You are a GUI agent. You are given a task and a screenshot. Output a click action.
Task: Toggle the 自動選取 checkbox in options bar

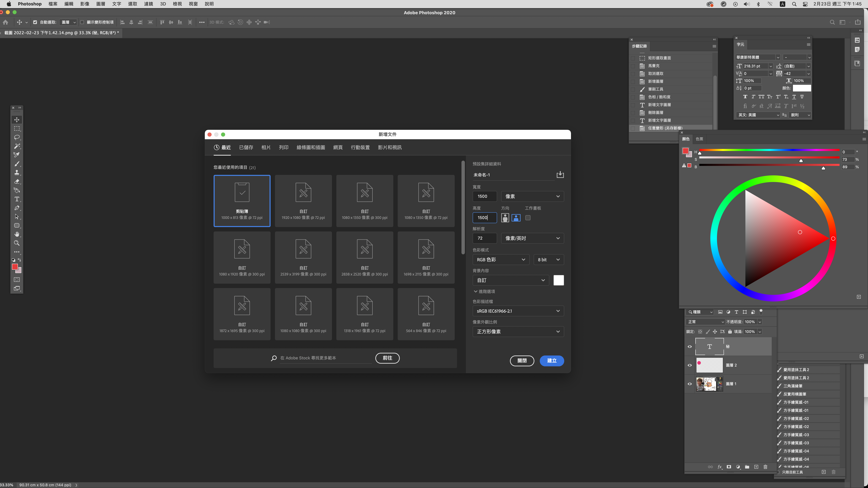coord(35,22)
